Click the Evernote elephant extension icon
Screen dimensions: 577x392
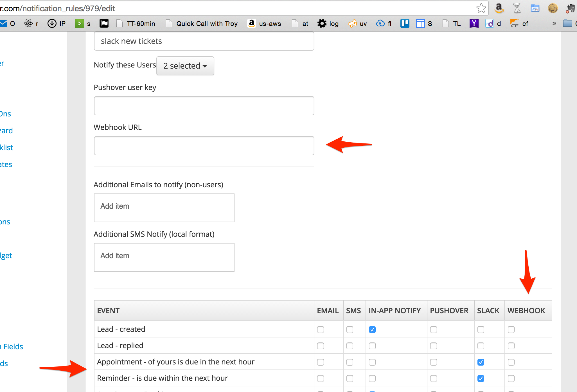click(x=571, y=8)
